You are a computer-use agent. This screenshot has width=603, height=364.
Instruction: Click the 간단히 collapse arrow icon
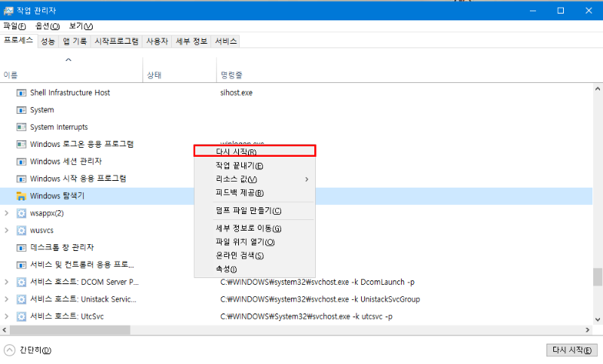[9, 350]
